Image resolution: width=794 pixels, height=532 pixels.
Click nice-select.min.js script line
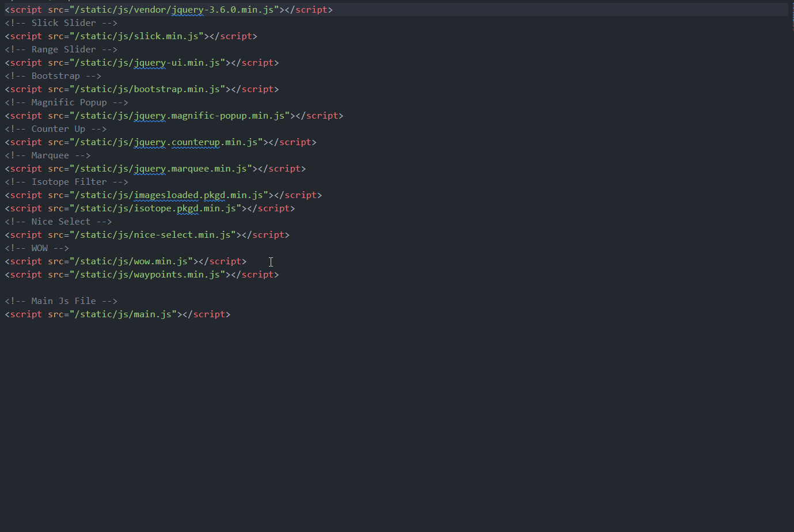click(x=147, y=235)
